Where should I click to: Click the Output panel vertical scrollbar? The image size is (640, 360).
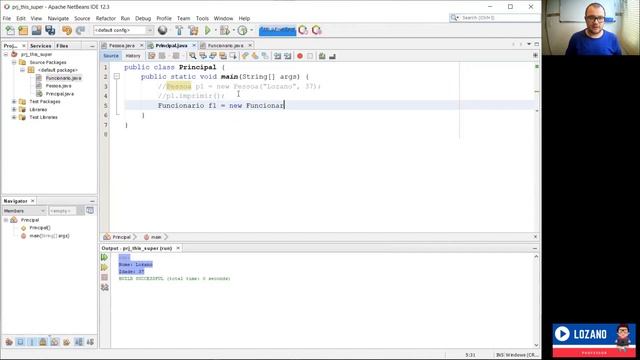[536, 301]
